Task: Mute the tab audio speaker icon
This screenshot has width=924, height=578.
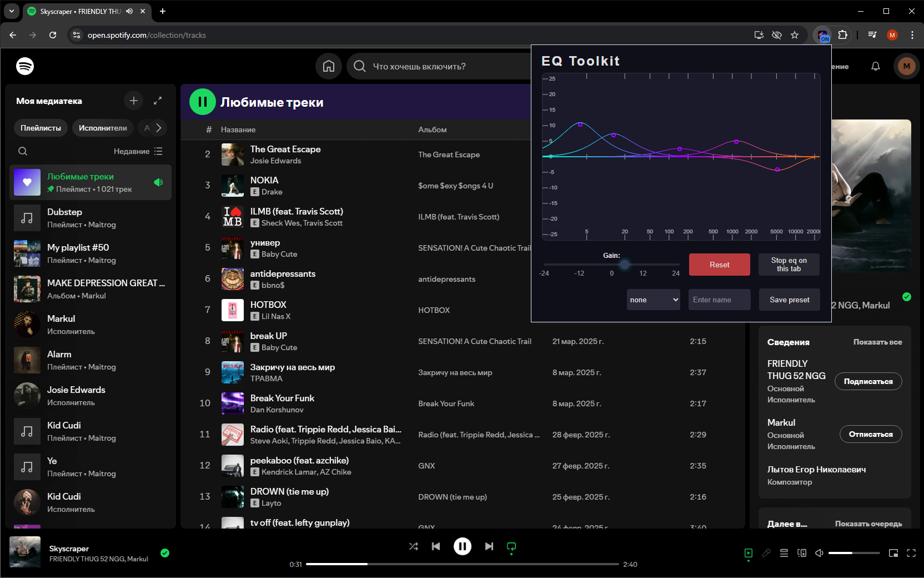Action: click(x=129, y=11)
